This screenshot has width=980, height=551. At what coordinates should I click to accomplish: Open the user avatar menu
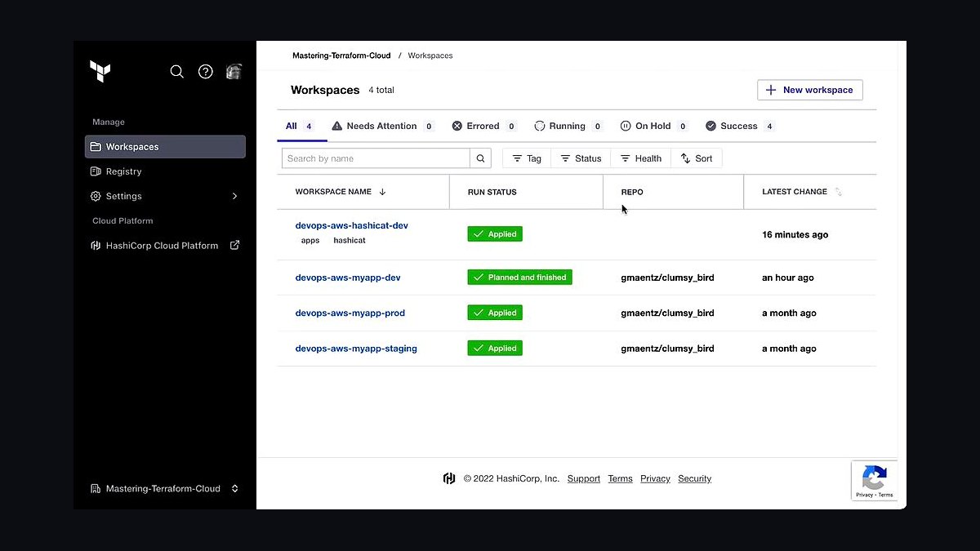pos(234,72)
